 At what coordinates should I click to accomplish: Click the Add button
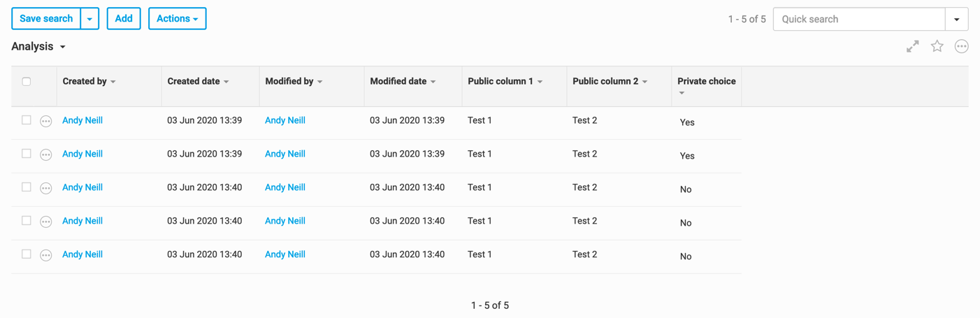point(124,19)
